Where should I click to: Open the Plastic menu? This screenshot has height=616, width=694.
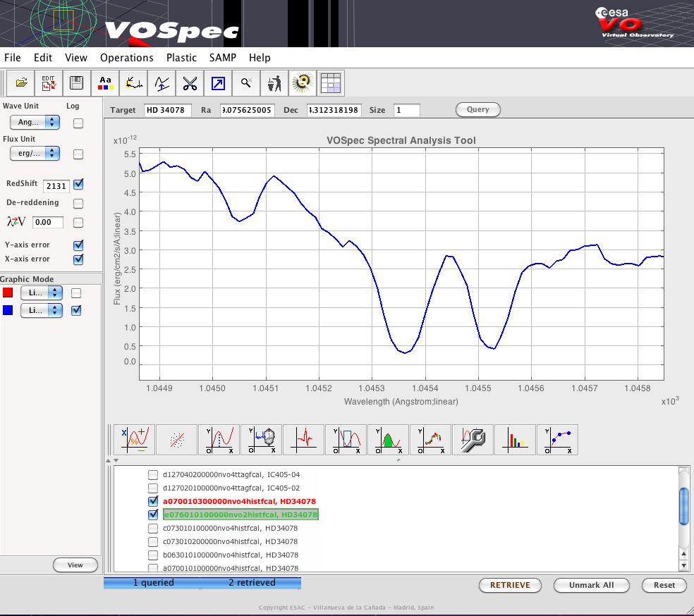tap(181, 58)
